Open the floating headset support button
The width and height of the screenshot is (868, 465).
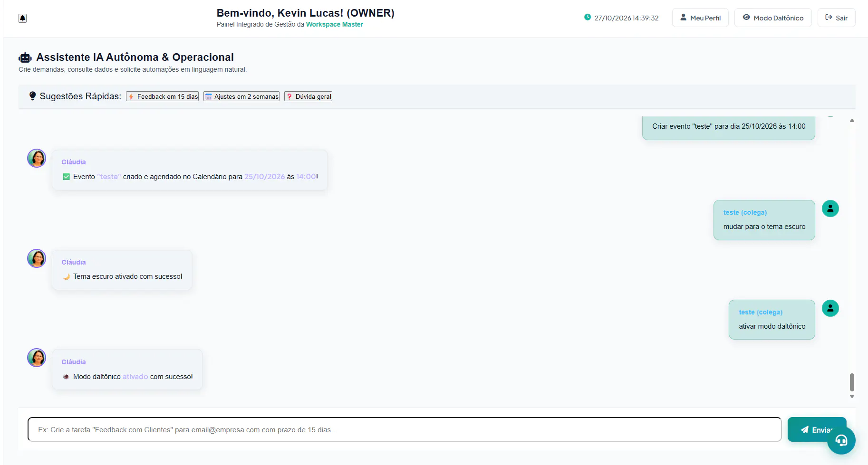[x=841, y=440]
